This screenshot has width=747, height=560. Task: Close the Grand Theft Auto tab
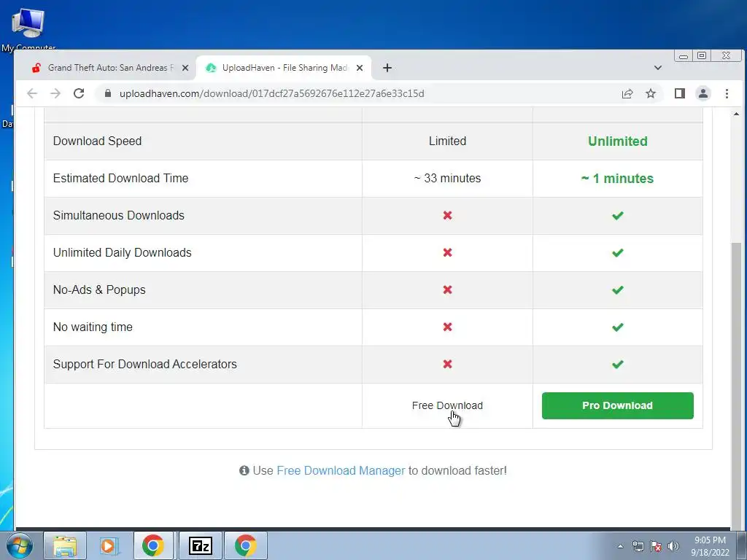(185, 68)
